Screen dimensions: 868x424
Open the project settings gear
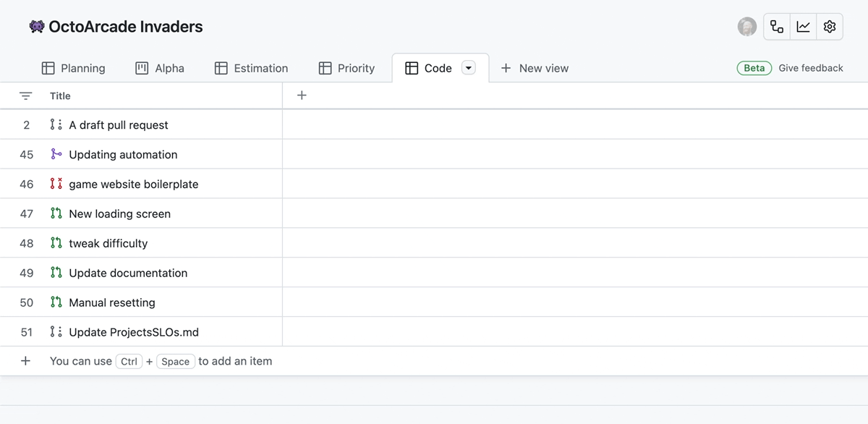coord(830,26)
